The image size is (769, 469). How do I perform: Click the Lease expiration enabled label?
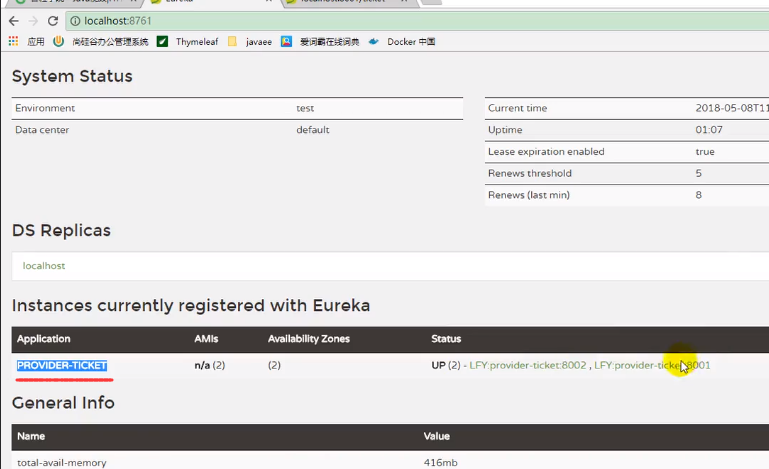click(x=546, y=152)
